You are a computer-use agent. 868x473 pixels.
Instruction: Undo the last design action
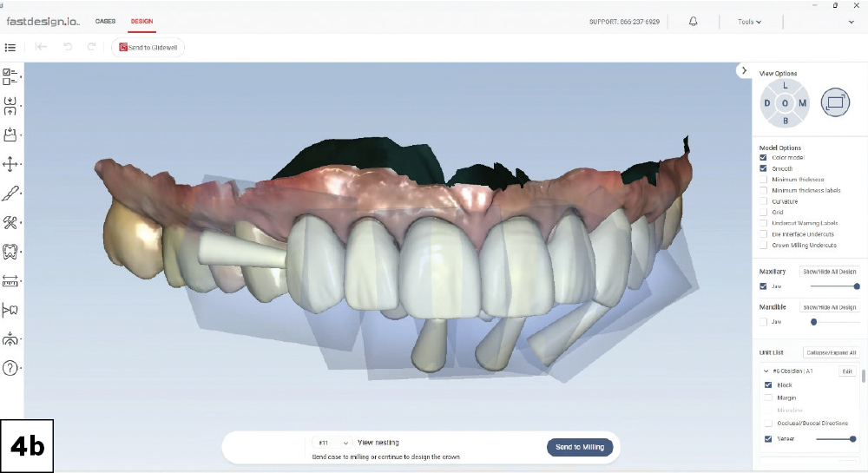68,47
